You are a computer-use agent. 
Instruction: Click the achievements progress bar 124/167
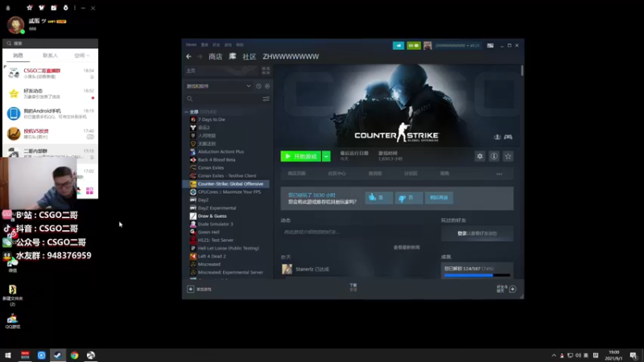click(x=477, y=275)
